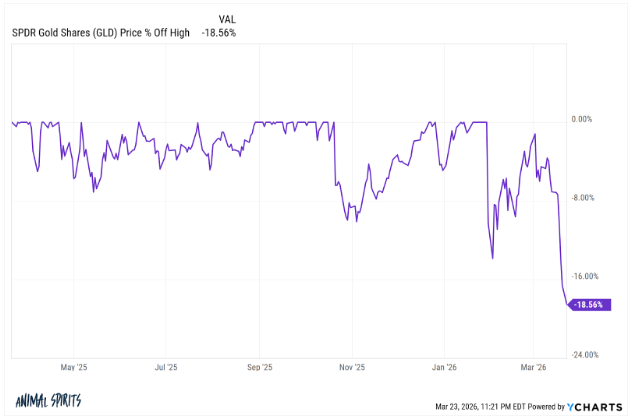This screenshot has height=420, width=633.
Task: Click the purple -18.56% value flag
Action: click(586, 305)
